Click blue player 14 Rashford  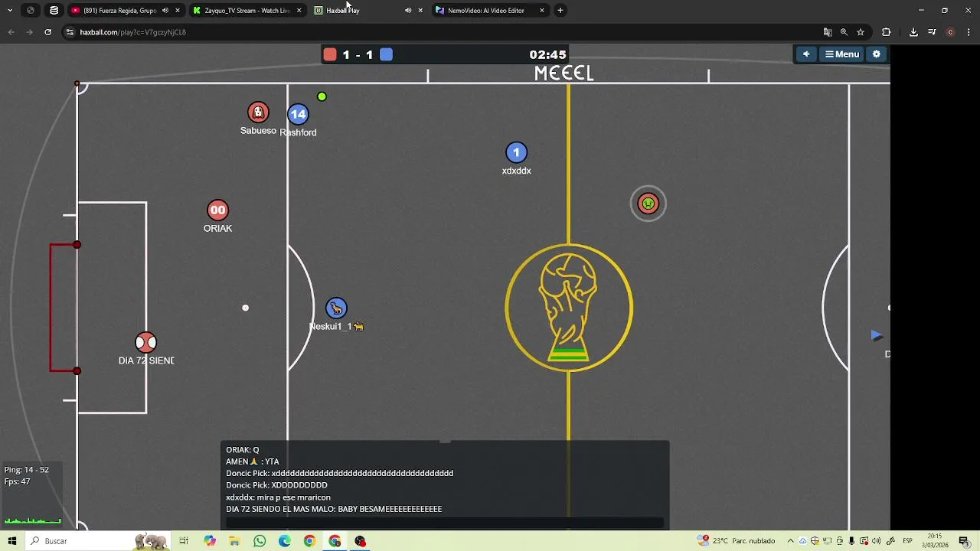[x=298, y=114]
